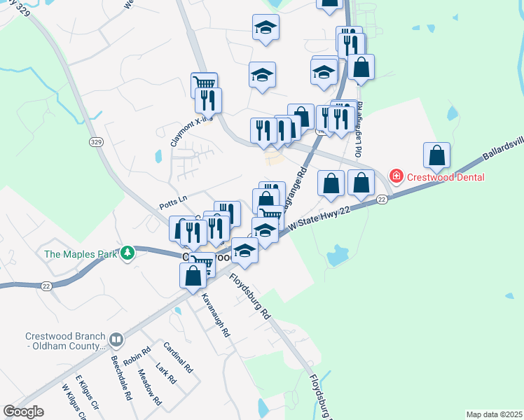
Task: Open the Crestwood Branch library marker
Action: pyautogui.click(x=116, y=340)
